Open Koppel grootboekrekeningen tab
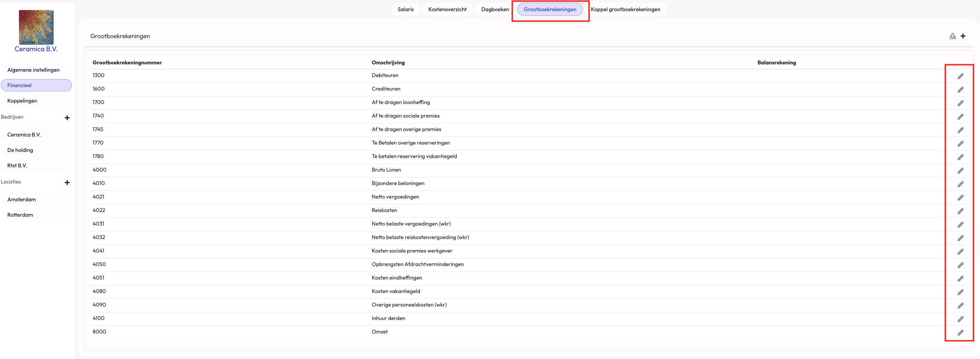Screen dimensions: 980x359 (x=625, y=9)
